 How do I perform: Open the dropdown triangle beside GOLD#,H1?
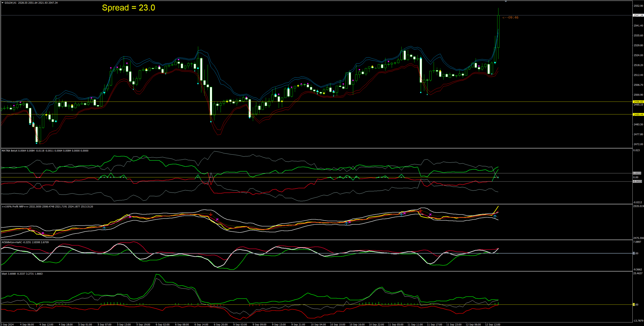click(3, 3)
